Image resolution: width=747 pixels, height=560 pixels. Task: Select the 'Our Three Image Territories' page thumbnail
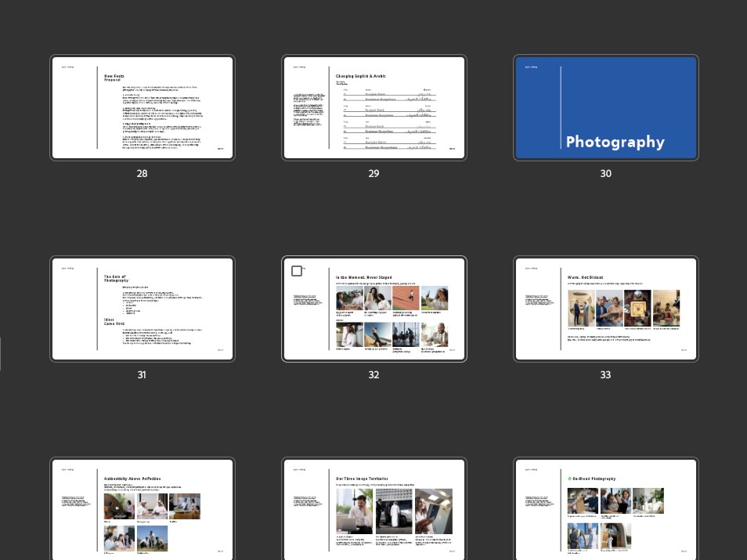[374, 509]
